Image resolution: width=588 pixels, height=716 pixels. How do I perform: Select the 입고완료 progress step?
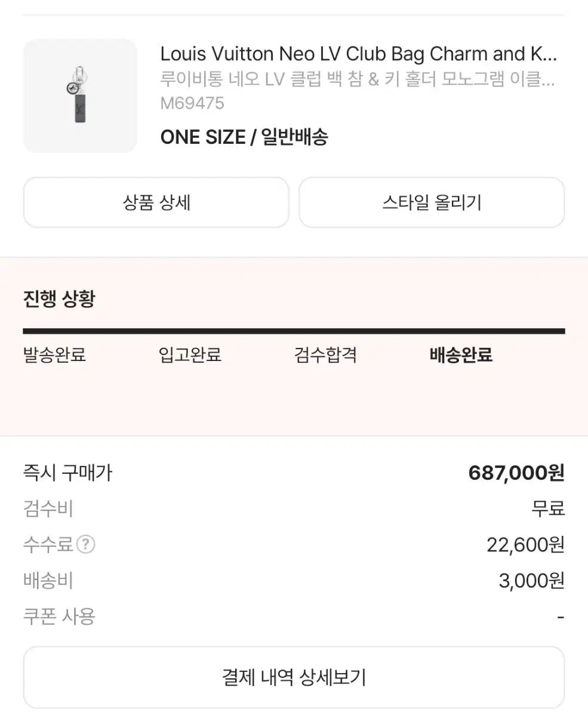190,355
